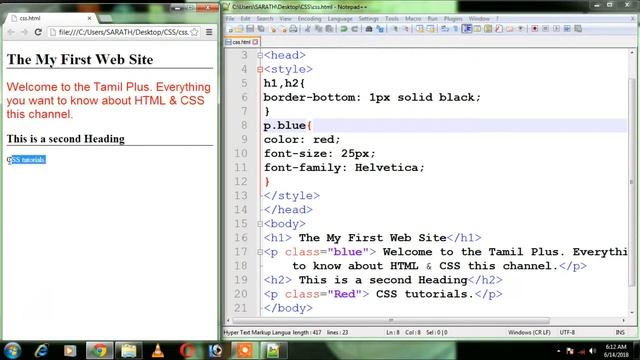Click the Zoom In toolbar icon
Image resolution: width=640 pixels, height=360 pixels.
395,29
